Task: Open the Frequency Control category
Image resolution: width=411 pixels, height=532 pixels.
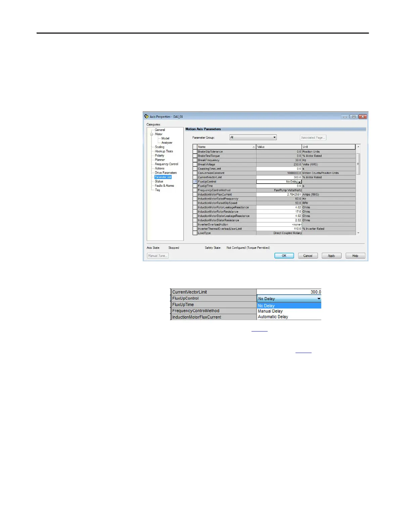Action: (x=167, y=164)
